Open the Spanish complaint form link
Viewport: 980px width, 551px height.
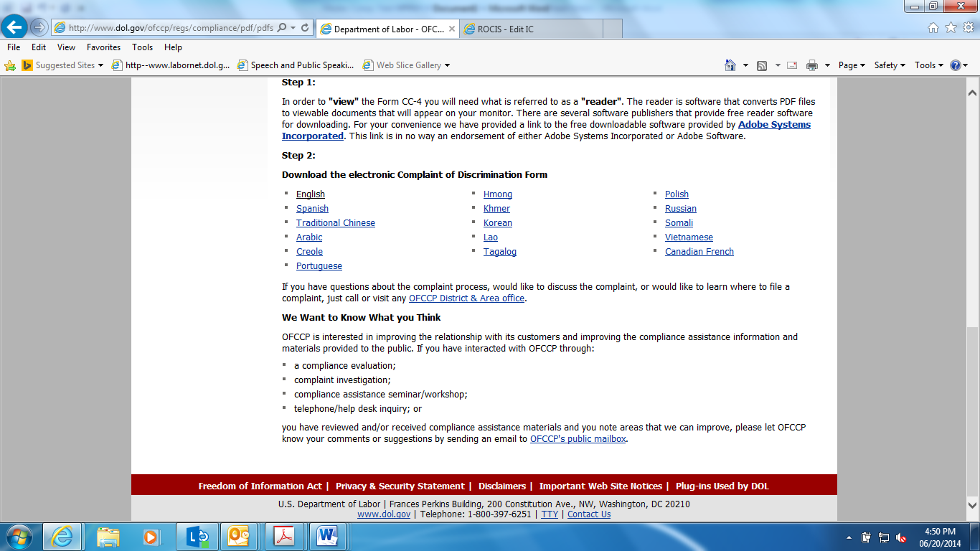pos(312,209)
